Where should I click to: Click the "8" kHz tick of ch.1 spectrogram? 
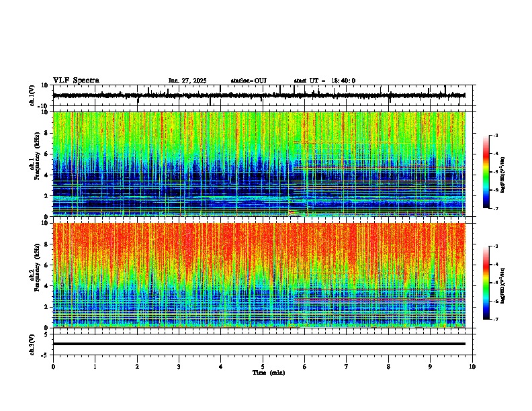47,133
